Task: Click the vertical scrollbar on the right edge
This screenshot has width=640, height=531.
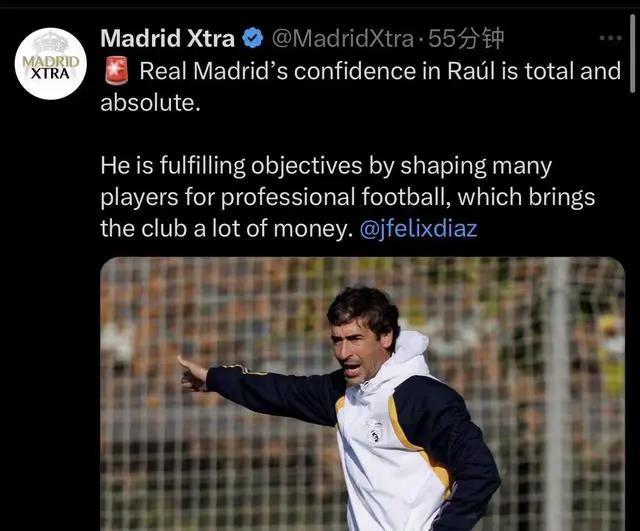Action: point(633,53)
